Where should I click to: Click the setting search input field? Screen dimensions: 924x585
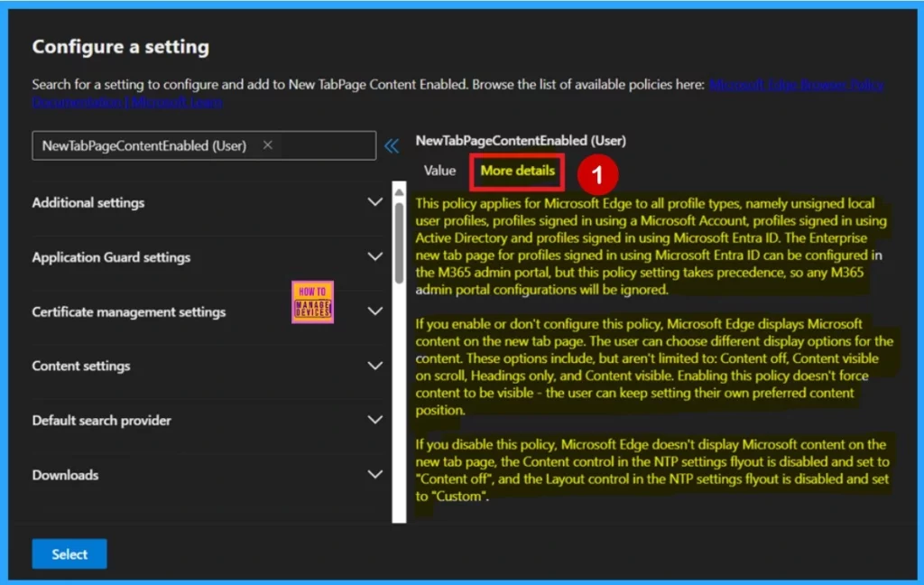pos(204,145)
